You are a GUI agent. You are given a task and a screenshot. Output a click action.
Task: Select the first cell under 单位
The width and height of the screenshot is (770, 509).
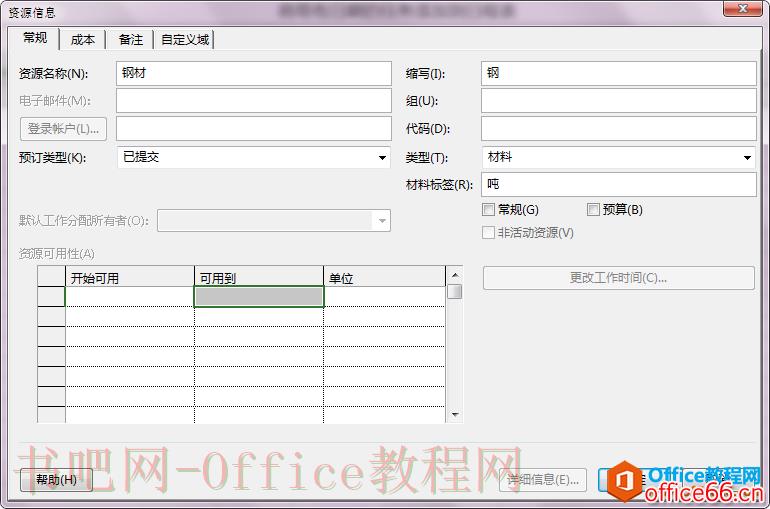coord(384,297)
